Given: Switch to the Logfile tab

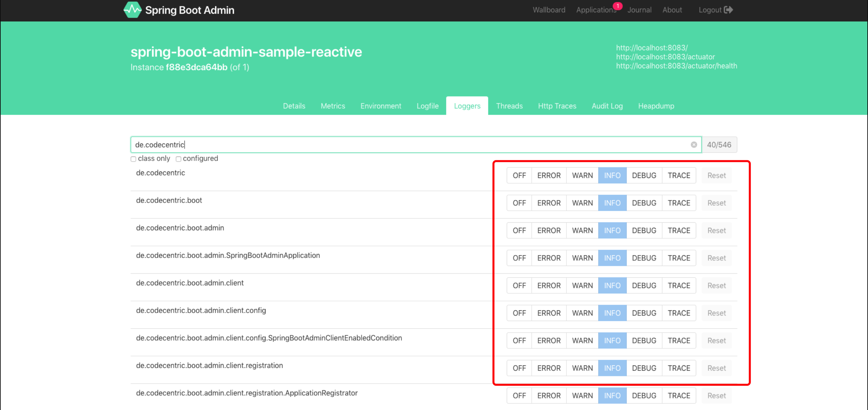Looking at the screenshot, I should [427, 106].
